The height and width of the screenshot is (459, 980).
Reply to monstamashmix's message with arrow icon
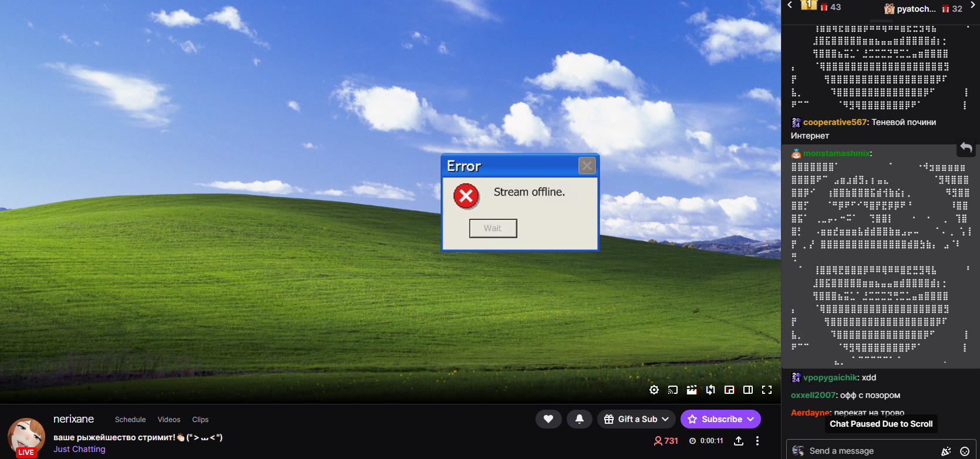pyautogui.click(x=966, y=147)
